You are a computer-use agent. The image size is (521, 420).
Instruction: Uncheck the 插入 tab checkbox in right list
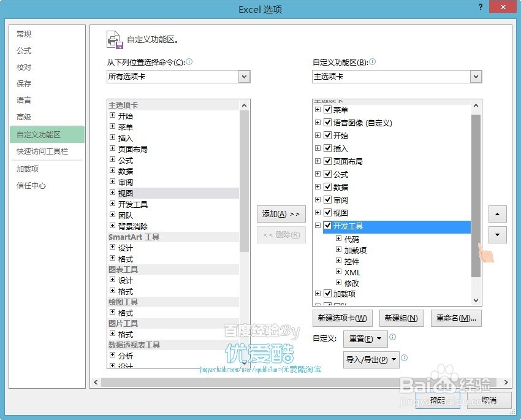(x=328, y=148)
